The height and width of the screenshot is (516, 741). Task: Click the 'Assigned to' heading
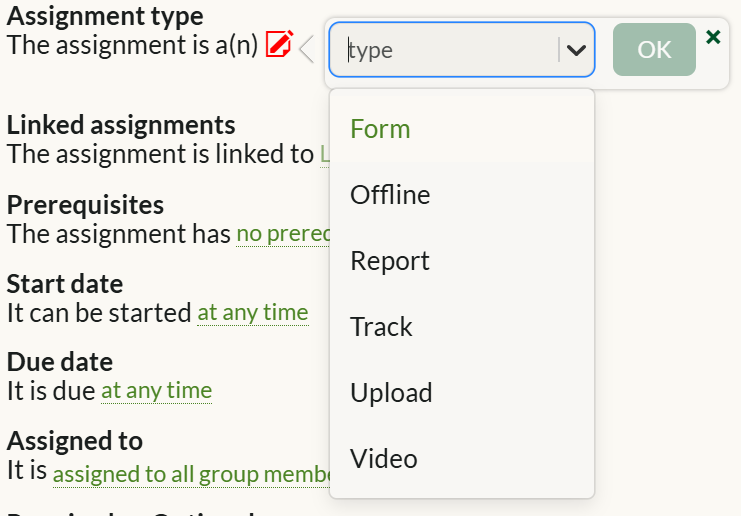click(x=75, y=441)
